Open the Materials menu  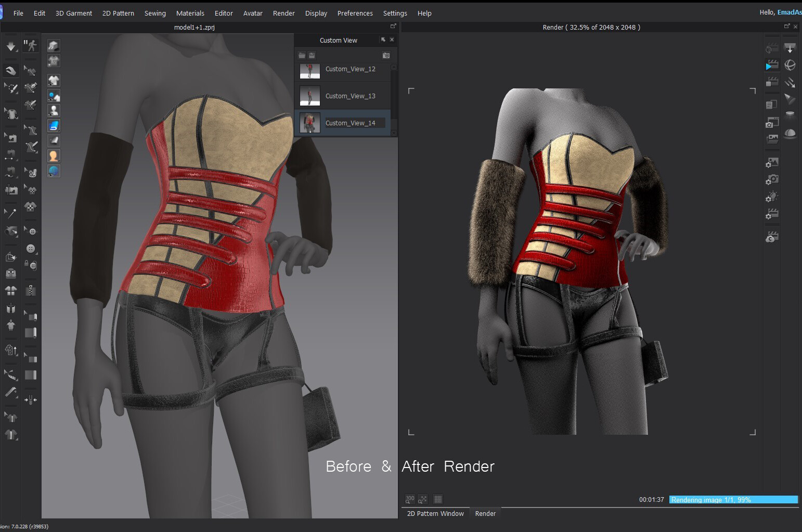point(190,13)
